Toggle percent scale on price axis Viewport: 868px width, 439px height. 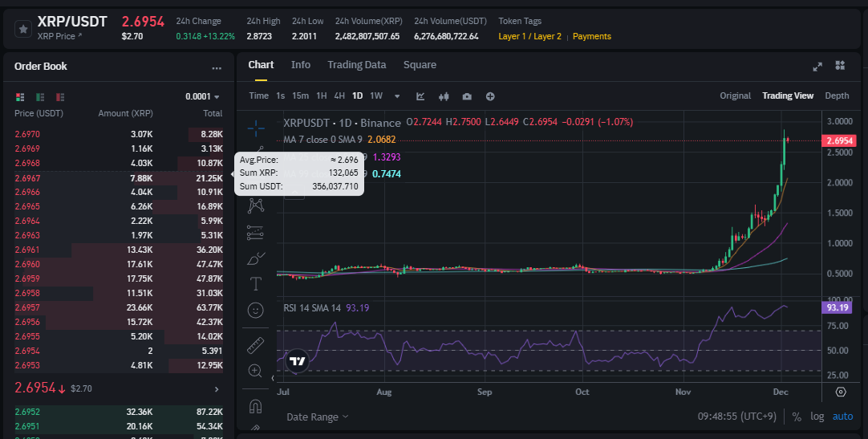click(x=797, y=417)
